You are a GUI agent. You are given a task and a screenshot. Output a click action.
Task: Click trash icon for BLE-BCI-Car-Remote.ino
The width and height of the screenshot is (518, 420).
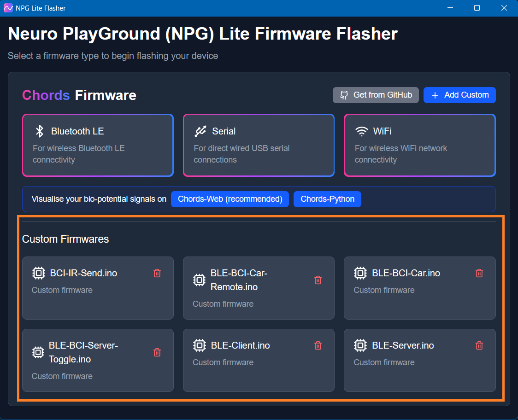coord(318,280)
